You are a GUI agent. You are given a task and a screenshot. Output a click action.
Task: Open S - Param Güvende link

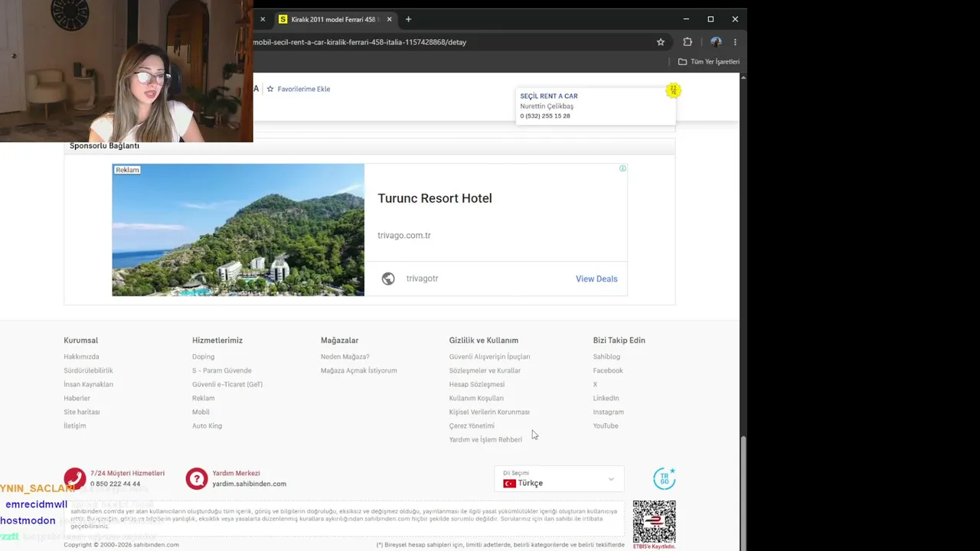(222, 370)
